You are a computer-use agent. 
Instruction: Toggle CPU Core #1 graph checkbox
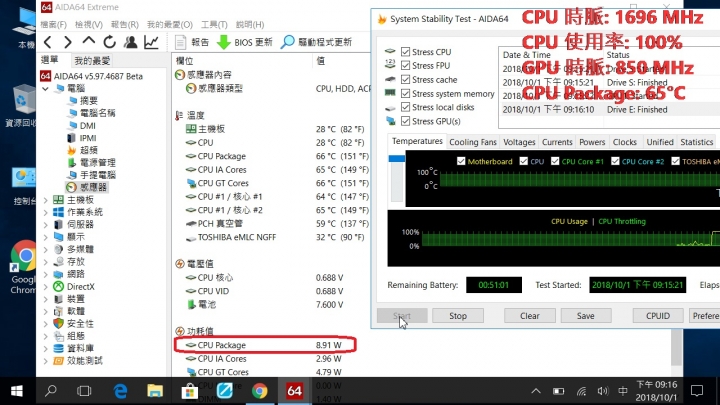pyautogui.click(x=555, y=161)
